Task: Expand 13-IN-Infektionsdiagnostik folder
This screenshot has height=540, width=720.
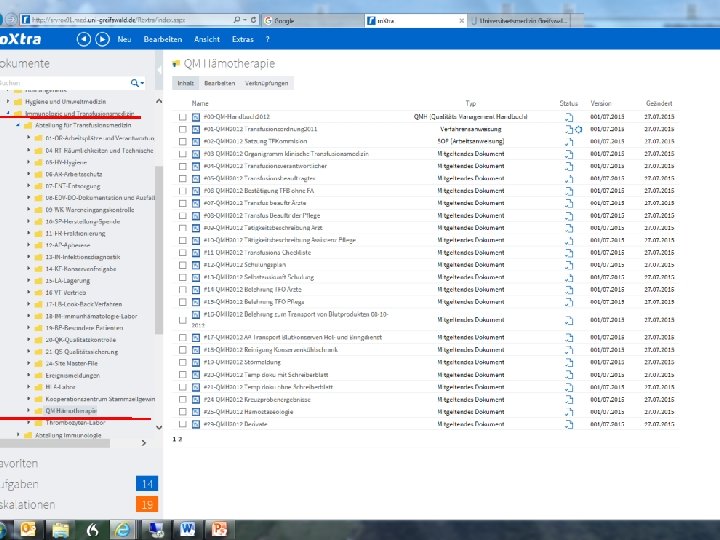Action: tap(28, 257)
